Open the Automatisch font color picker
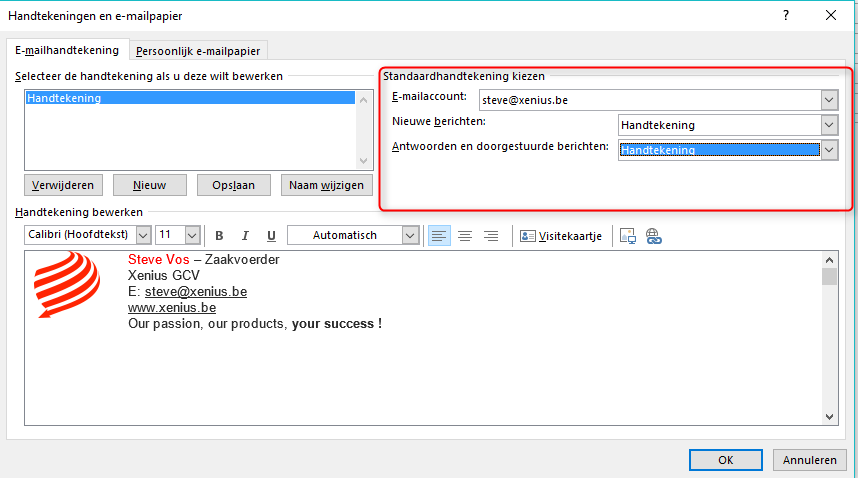Viewport: 858px width, 478px height. pyautogui.click(x=410, y=236)
